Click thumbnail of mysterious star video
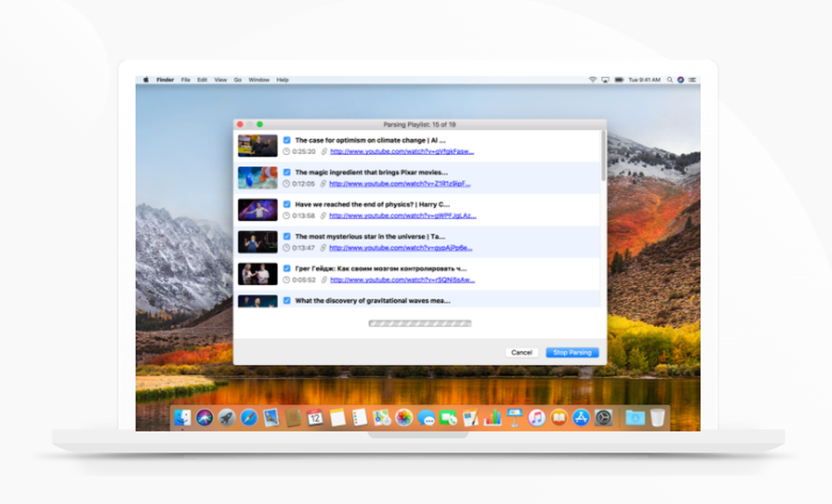This screenshot has width=832, height=504. (x=257, y=242)
